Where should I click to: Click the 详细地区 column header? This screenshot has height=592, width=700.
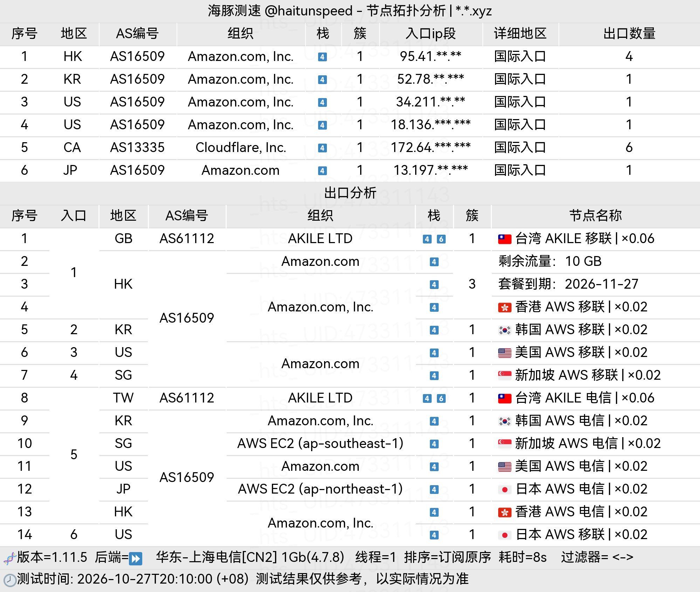click(520, 34)
